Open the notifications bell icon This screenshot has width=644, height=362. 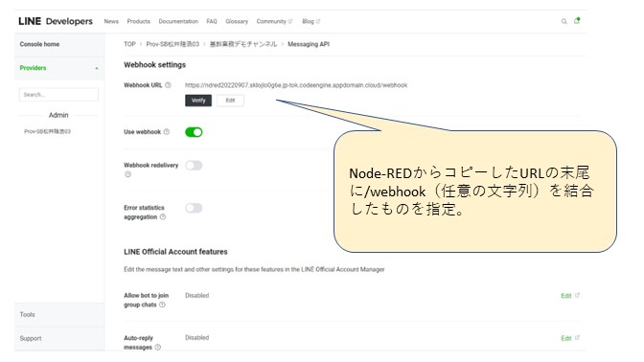click(577, 20)
